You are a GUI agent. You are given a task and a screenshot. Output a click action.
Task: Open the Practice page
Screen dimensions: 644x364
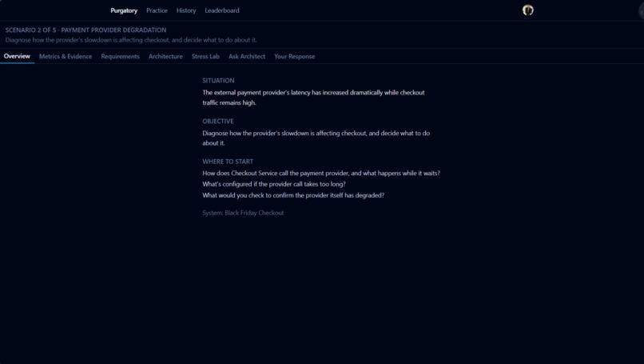tap(157, 10)
